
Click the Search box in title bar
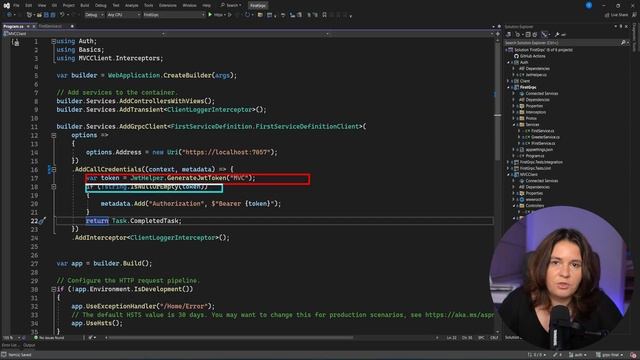point(231,5)
